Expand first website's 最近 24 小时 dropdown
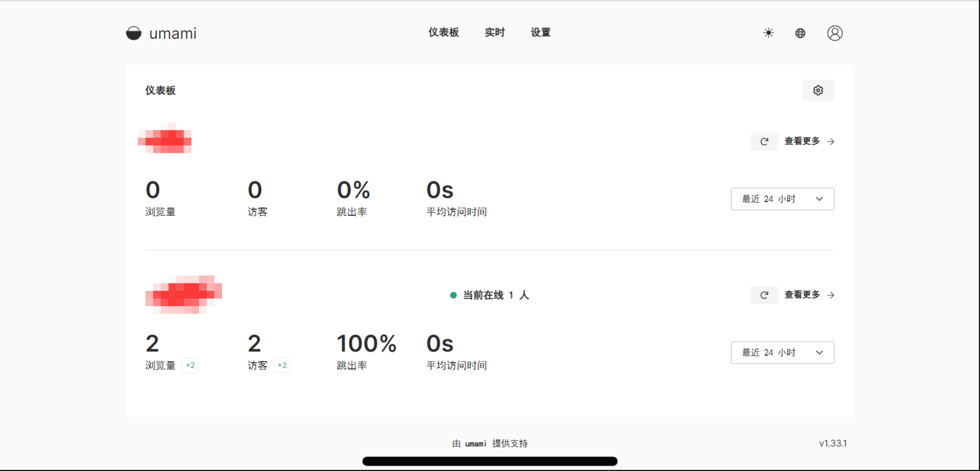Image resolution: width=980 pixels, height=471 pixels. pyautogui.click(x=782, y=199)
